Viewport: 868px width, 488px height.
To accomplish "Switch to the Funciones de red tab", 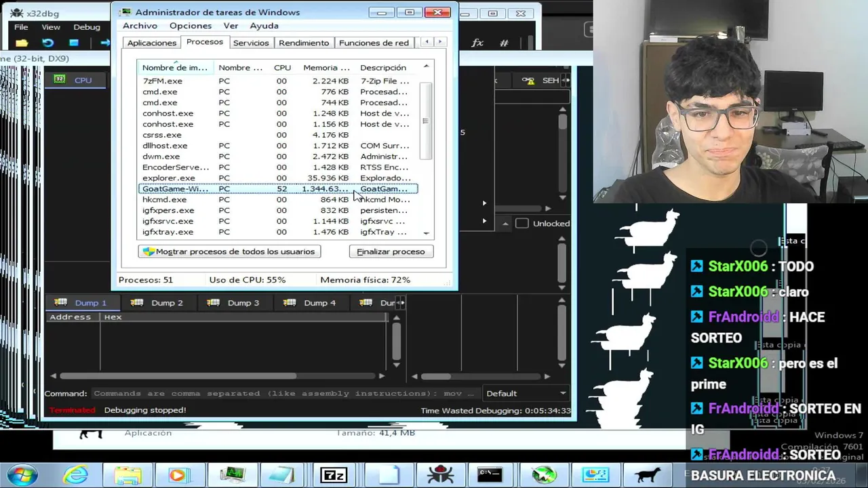I will tap(374, 43).
